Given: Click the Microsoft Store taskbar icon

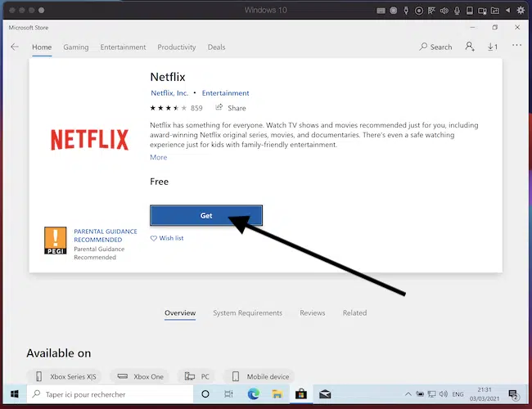Looking at the screenshot, I should click(x=301, y=394).
